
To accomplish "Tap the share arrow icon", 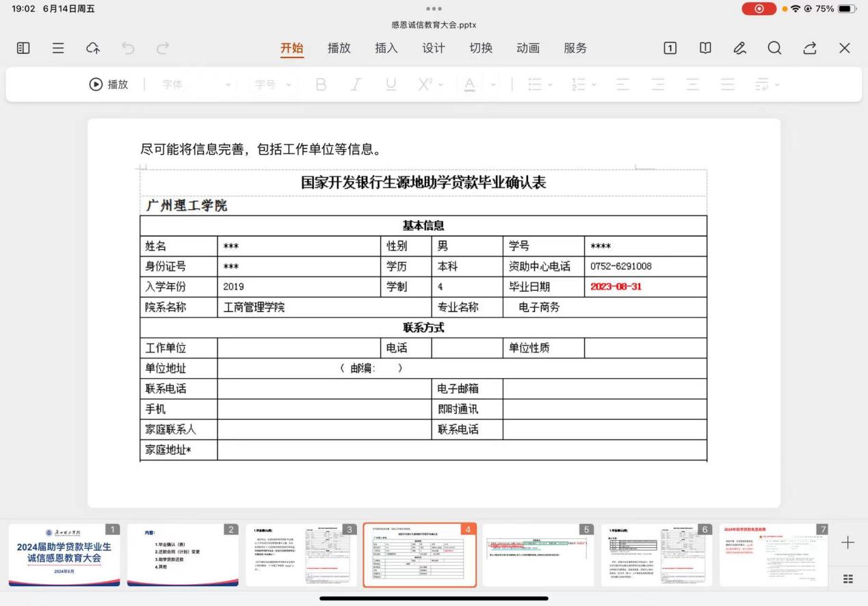I will (x=810, y=48).
